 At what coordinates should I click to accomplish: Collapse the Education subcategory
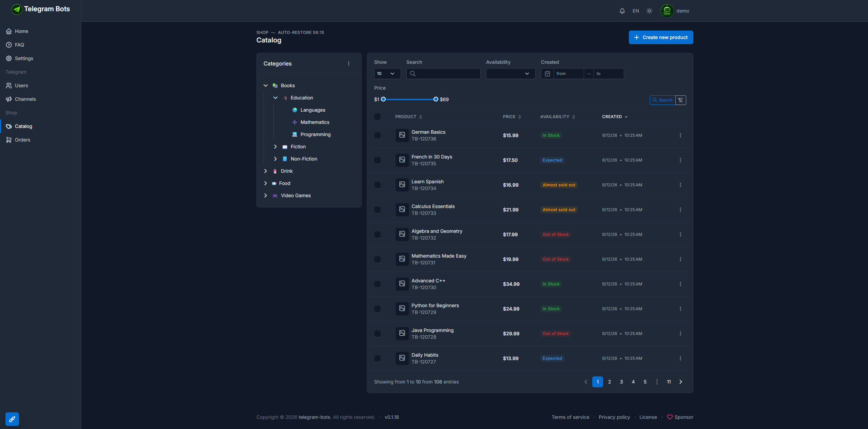[x=275, y=98]
